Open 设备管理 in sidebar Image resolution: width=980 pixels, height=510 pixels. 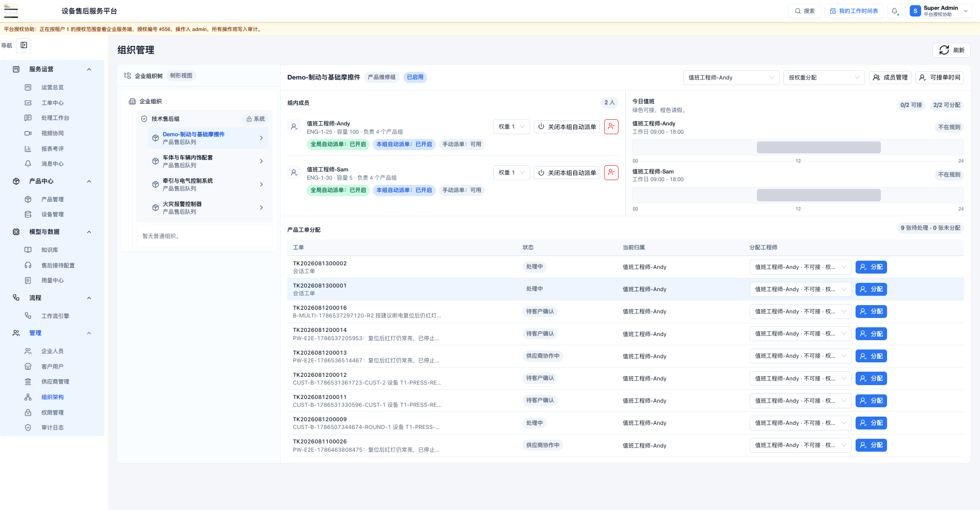tap(53, 214)
